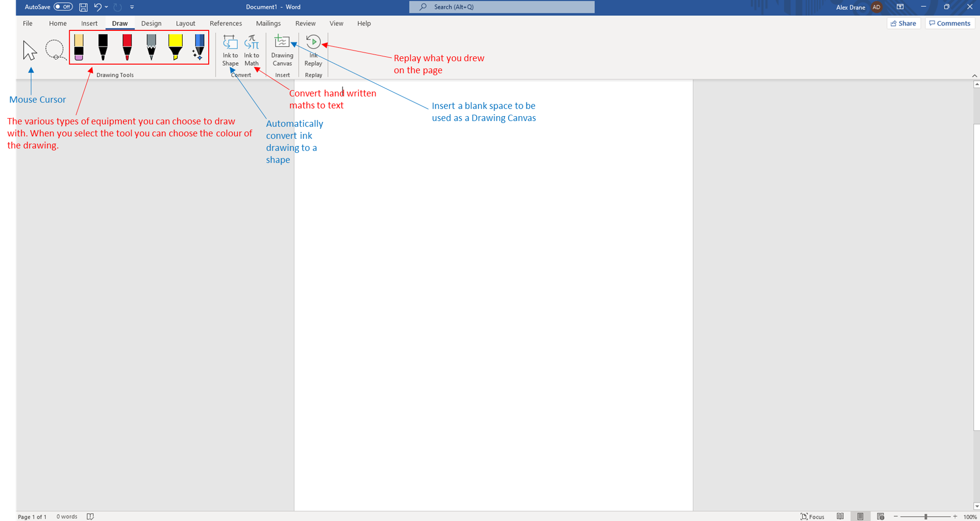The image size is (980, 521).
Task: Expand Customize Quick Access Toolbar menu
Action: tap(132, 7)
